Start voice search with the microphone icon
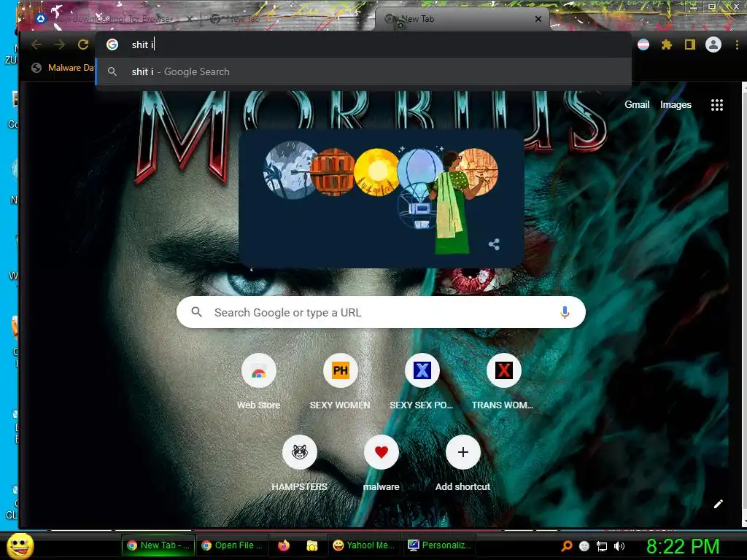The width and height of the screenshot is (747, 560). point(565,312)
